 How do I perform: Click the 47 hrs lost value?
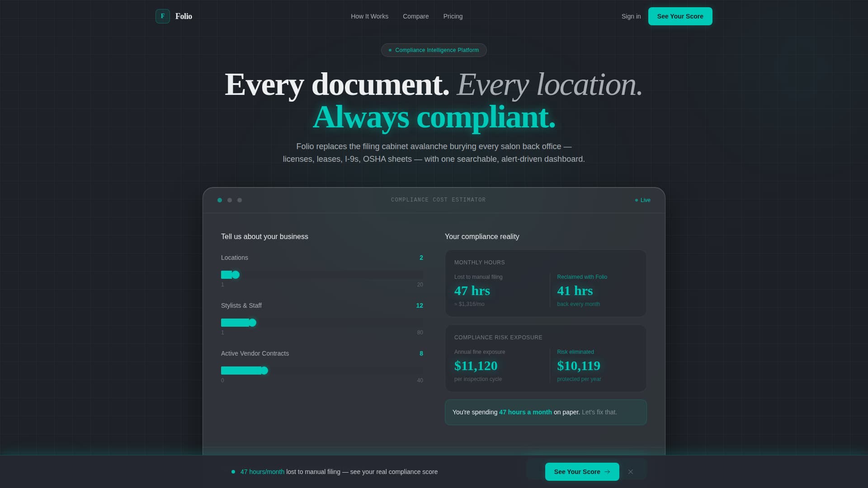[472, 291]
